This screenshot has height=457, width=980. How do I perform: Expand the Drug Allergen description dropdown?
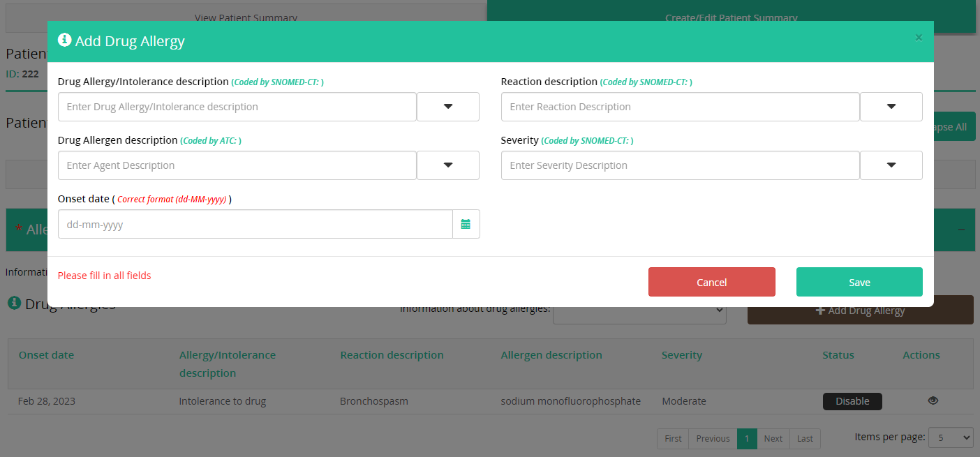(x=448, y=165)
